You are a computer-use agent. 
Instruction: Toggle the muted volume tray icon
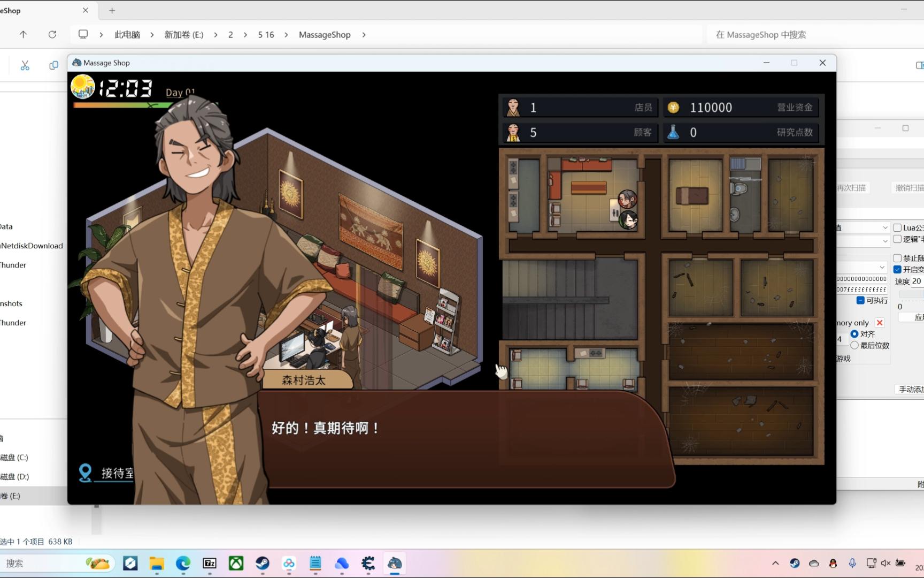click(x=885, y=563)
